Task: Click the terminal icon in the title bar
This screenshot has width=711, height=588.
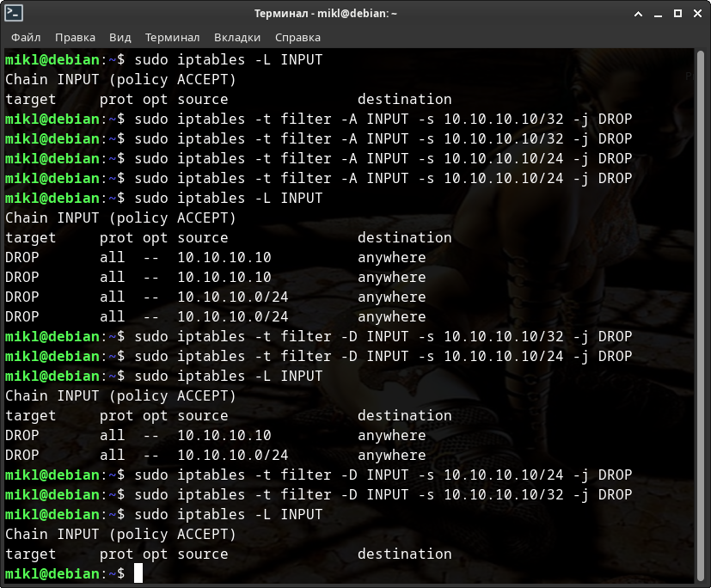Action: tap(14, 14)
